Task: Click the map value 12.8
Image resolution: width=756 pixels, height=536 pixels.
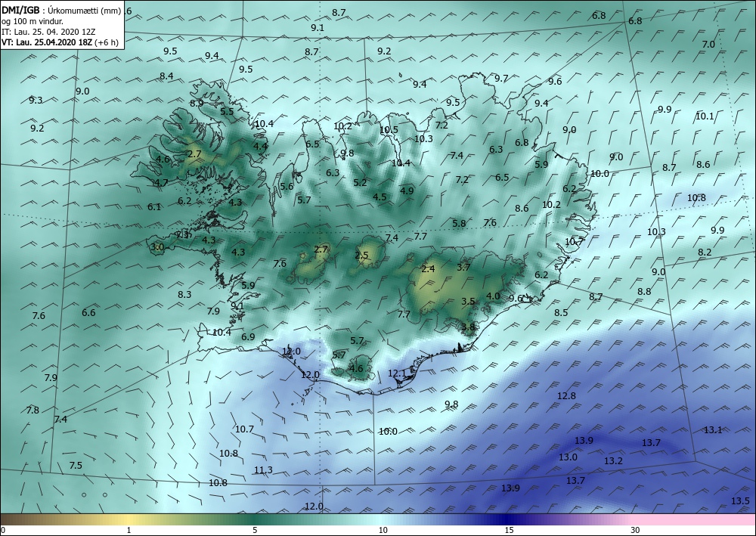Action: pyautogui.click(x=566, y=395)
